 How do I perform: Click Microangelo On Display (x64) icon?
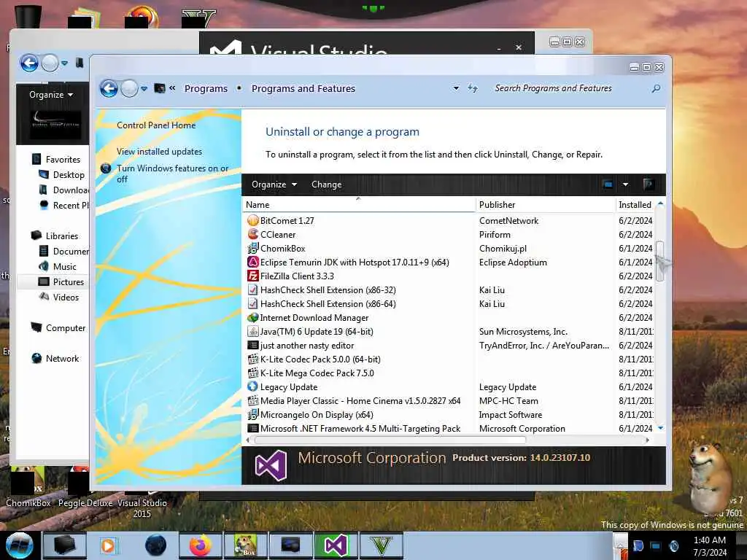(253, 414)
